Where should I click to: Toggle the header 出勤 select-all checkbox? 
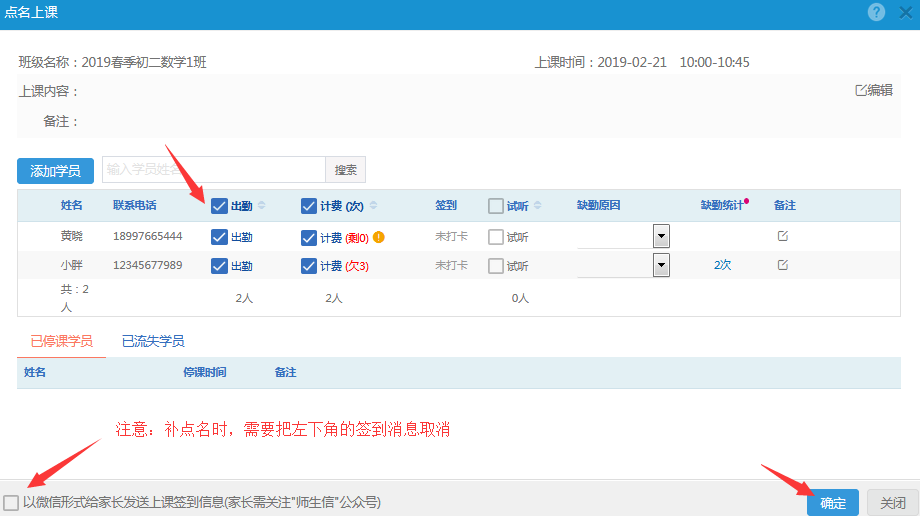[x=219, y=205]
